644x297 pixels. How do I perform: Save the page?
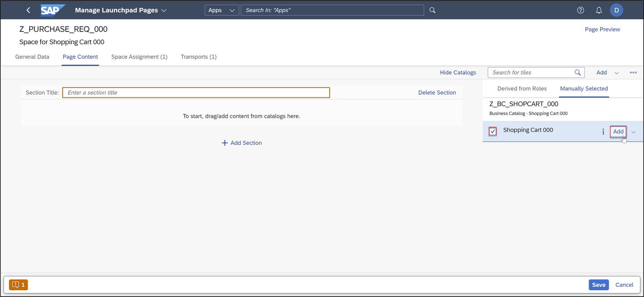coord(599,284)
